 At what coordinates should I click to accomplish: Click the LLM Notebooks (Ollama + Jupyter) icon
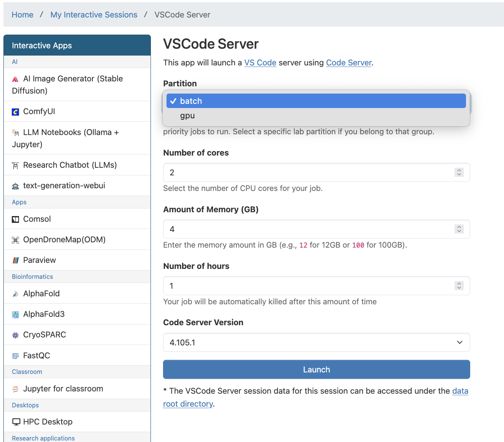[x=16, y=133]
